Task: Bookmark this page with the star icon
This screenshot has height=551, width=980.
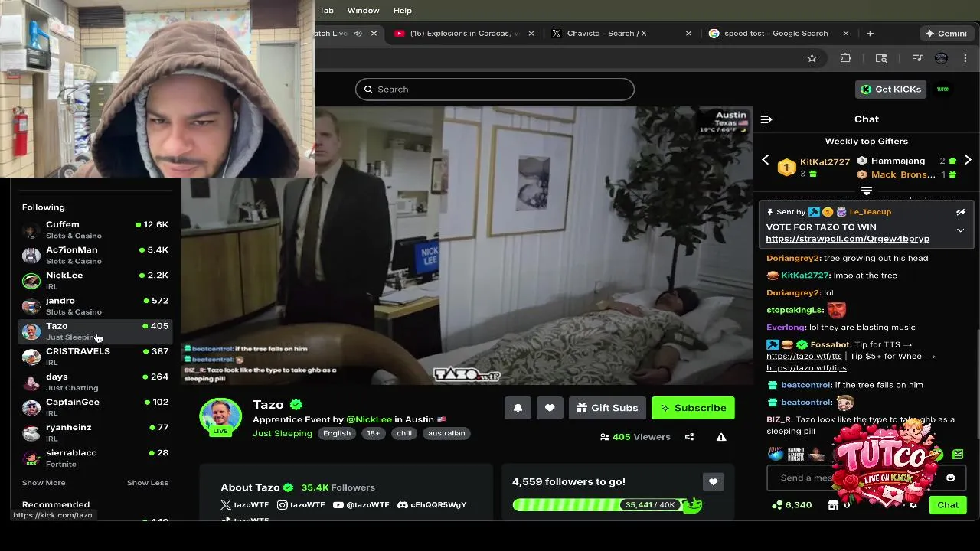Action: pyautogui.click(x=812, y=58)
